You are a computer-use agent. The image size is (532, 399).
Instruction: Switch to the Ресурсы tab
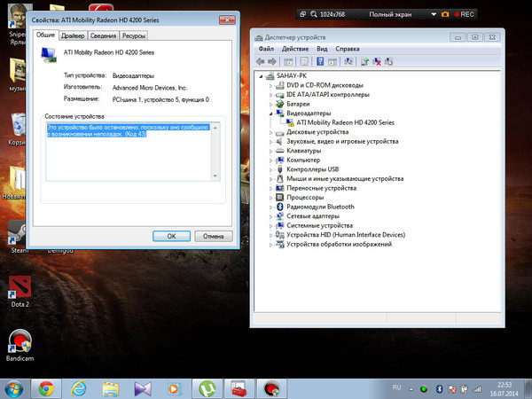click(134, 35)
